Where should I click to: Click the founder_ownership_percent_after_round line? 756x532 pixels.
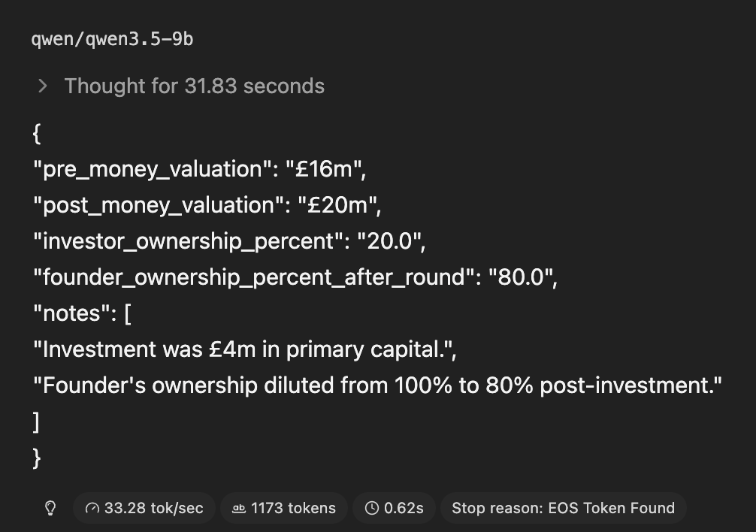pos(295,277)
